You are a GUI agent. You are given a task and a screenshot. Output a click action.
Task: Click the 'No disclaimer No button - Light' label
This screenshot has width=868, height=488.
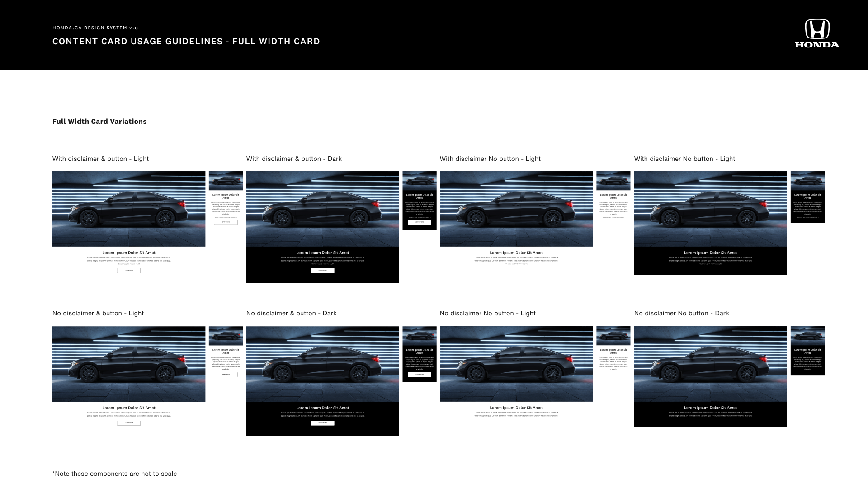488,313
